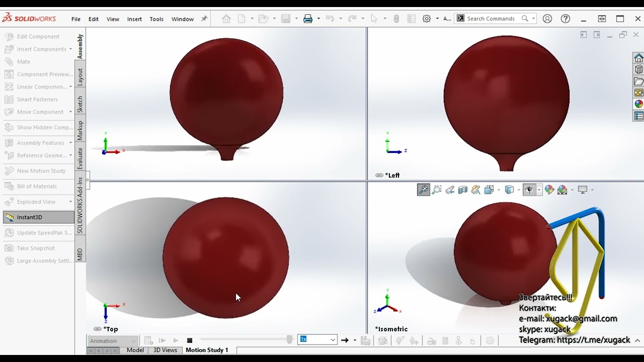
Task: Click the Playback Mode arrow button
Action: [x=345, y=340]
